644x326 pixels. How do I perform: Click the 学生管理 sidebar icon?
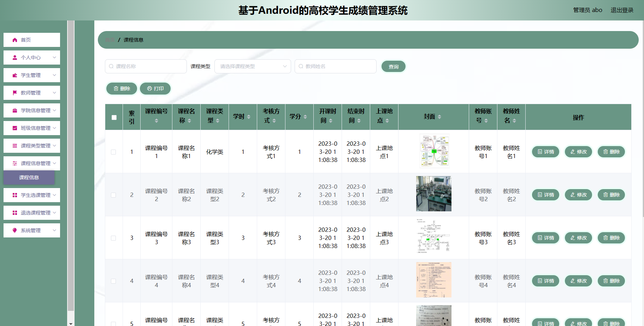[x=15, y=75]
